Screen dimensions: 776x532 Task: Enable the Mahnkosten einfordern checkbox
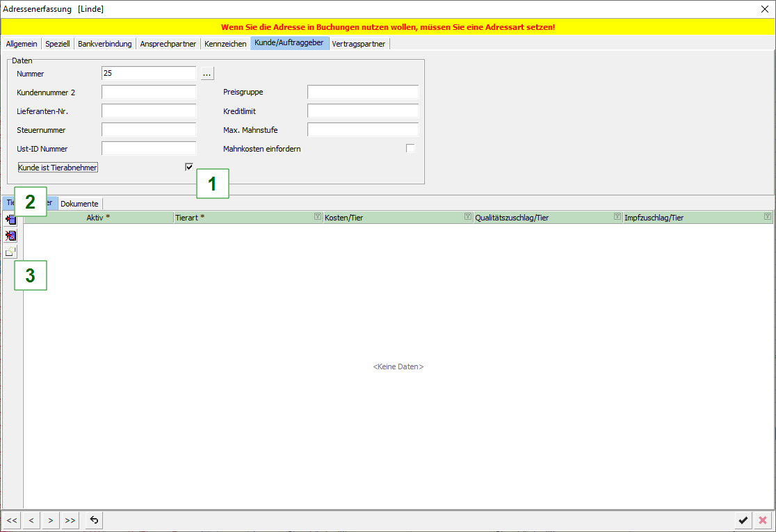click(410, 148)
